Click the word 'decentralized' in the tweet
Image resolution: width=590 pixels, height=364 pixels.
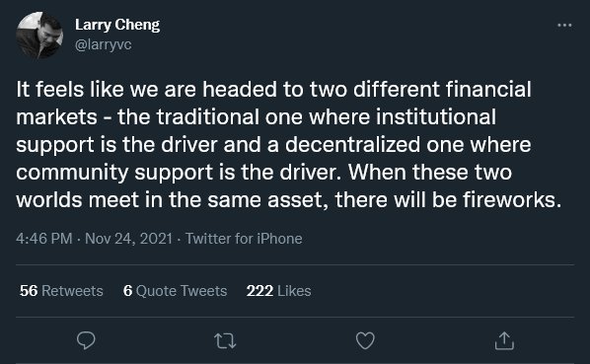[352, 144]
